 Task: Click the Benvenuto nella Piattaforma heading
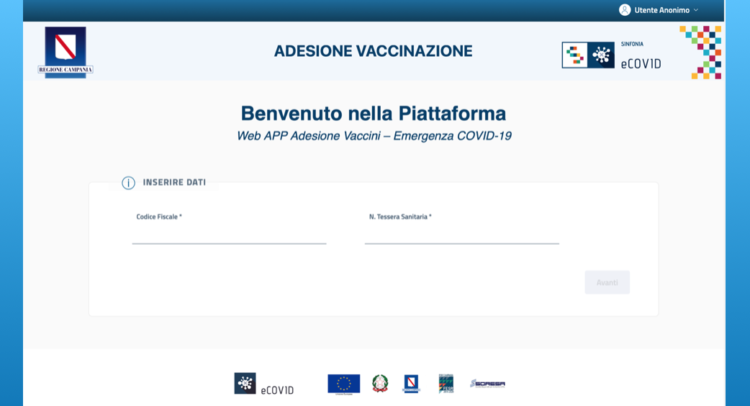373,112
